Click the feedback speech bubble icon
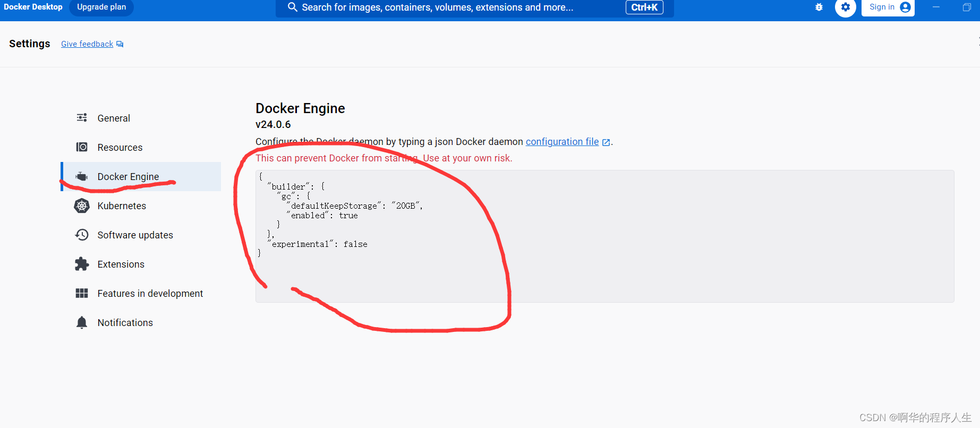980x428 pixels. pyautogui.click(x=120, y=44)
